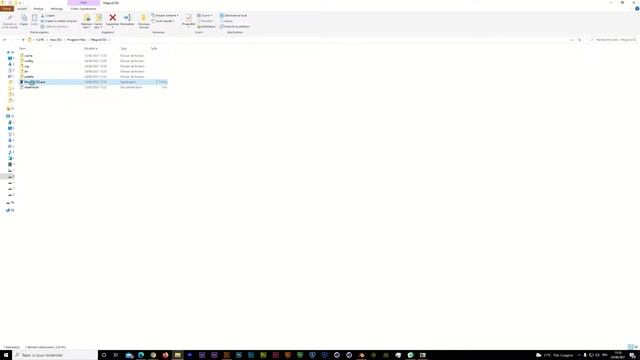Open the weather widget in taskbar
The height and width of the screenshot is (360, 640).
(x=554, y=355)
